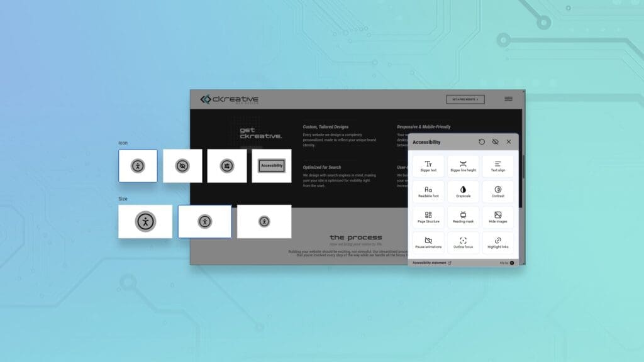Turn on Highlight links
Viewport: 644px width, 362px height.
pos(497,243)
